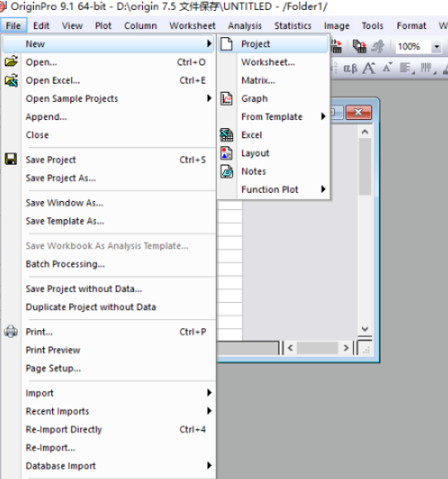Select Batch Processing... entry
Image resolution: width=448 pixels, height=479 pixels.
[x=109, y=264]
